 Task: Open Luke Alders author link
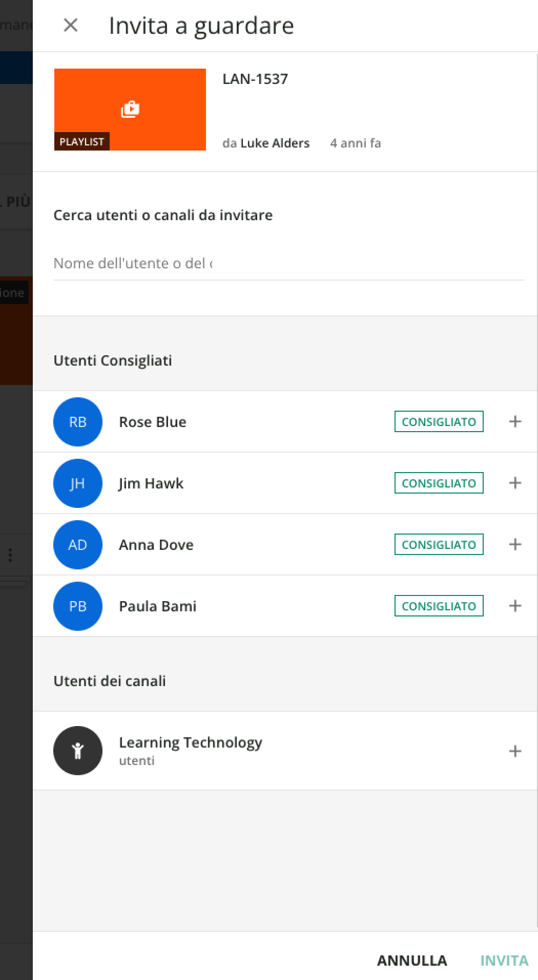point(275,143)
